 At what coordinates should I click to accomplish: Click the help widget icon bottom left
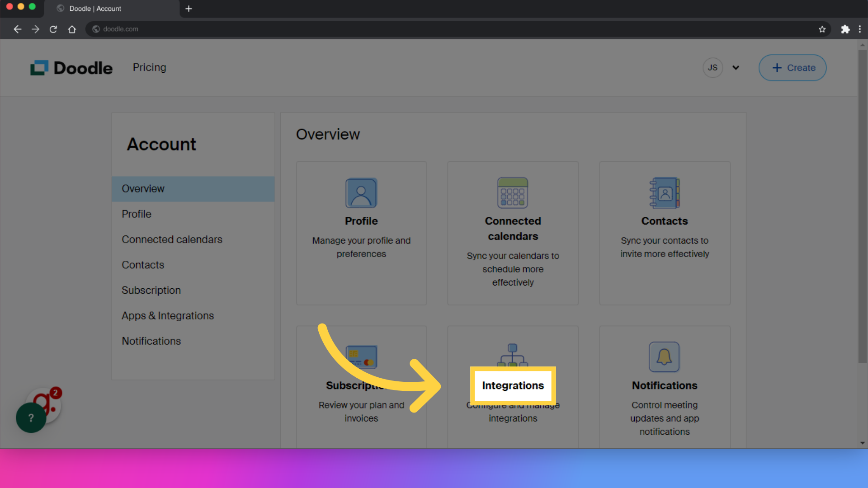(31, 417)
